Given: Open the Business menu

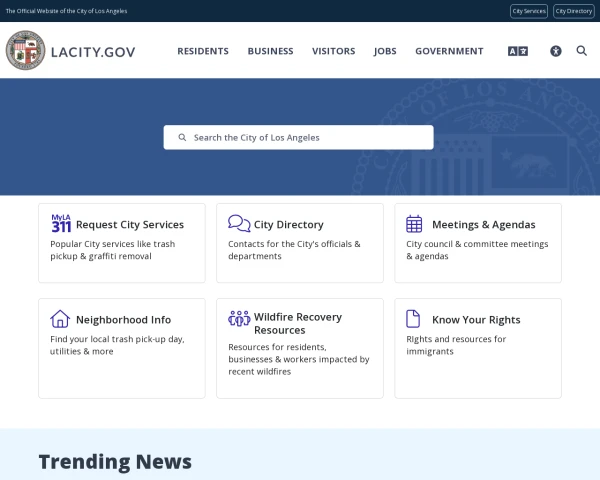Looking at the screenshot, I should point(270,51).
